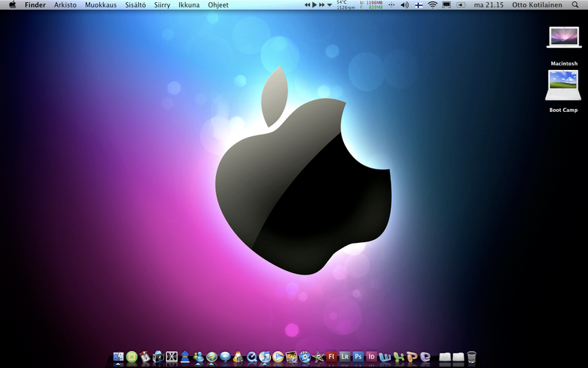The width and height of the screenshot is (588, 368).
Task: Open the battery status menu
Action: click(462, 5)
